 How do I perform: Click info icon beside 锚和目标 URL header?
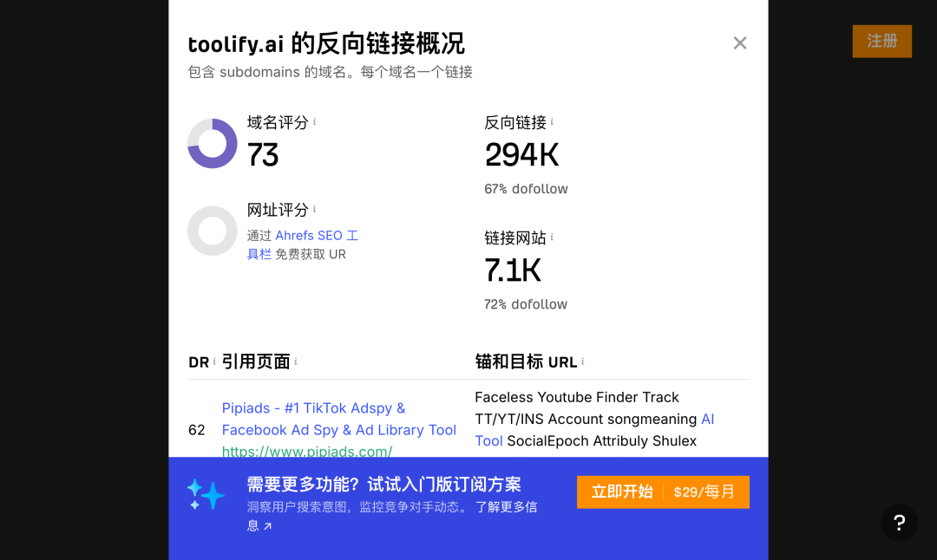583,361
